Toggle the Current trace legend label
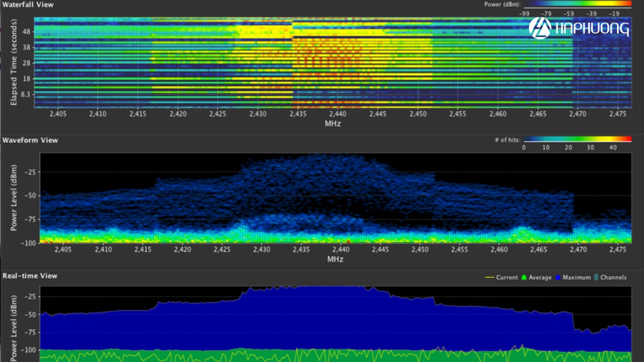 (507, 278)
